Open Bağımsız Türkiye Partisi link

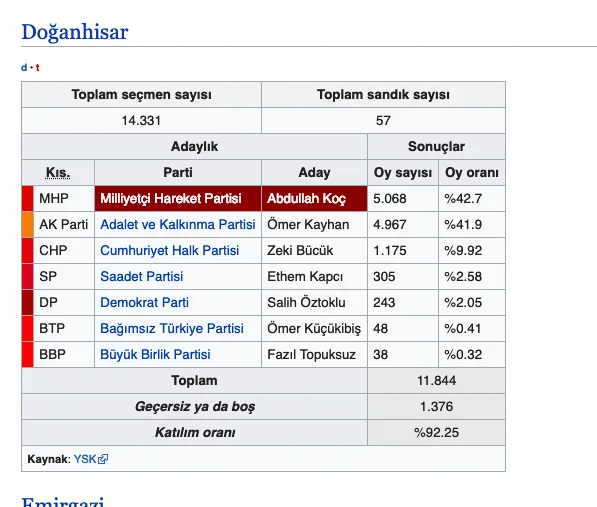(172, 328)
